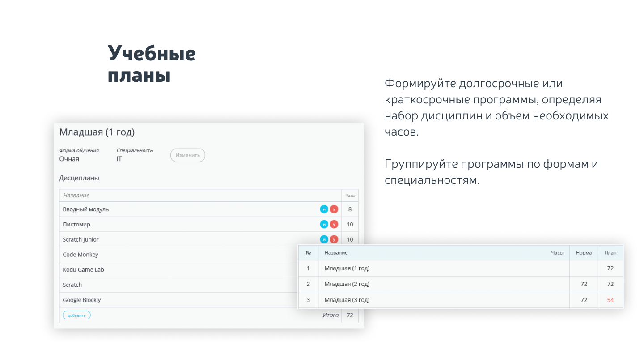Click the Итого total value 72
Viewport: 644px width, 349px height.
tap(350, 315)
